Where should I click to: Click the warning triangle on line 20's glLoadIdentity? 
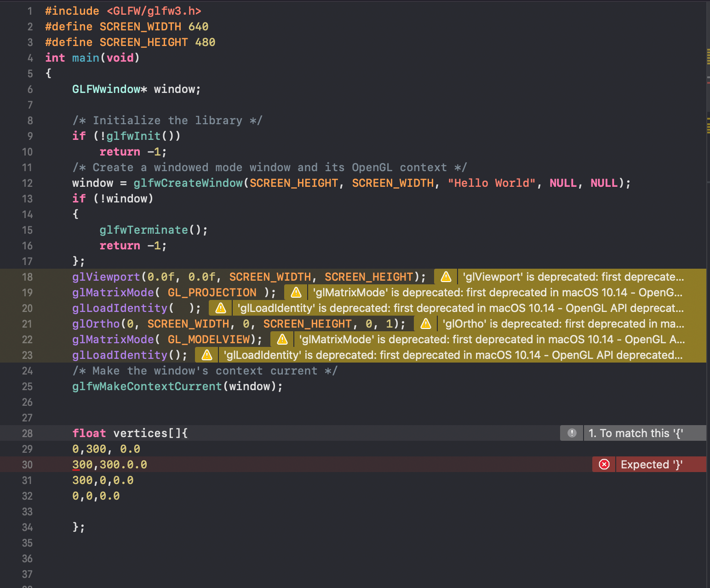coord(220,308)
